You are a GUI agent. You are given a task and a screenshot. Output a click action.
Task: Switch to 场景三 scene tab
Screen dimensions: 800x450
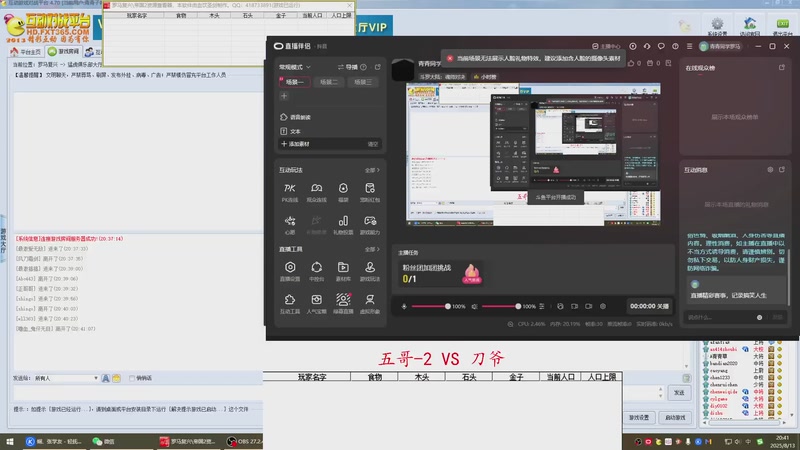[x=363, y=82]
